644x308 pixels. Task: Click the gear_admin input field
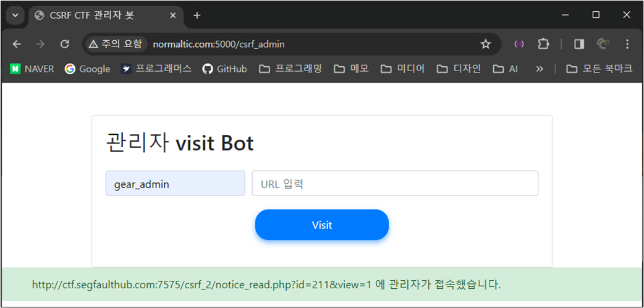click(176, 184)
